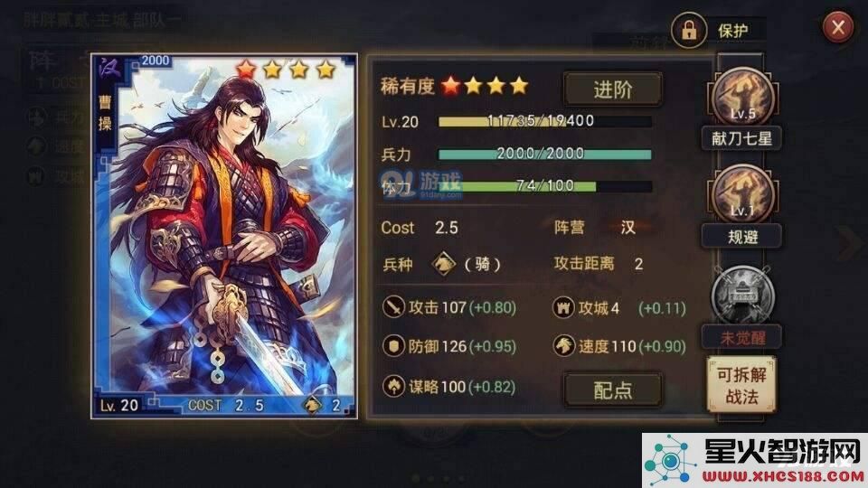Click the siege 攻城 tower icon
This screenshot has height=488, width=868.
point(563,307)
